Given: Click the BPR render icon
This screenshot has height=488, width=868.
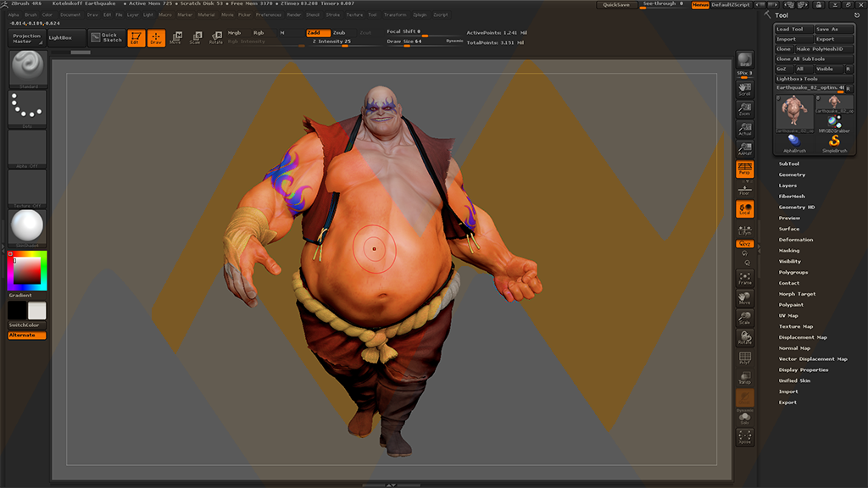Looking at the screenshot, I should [x=744, y=60].
